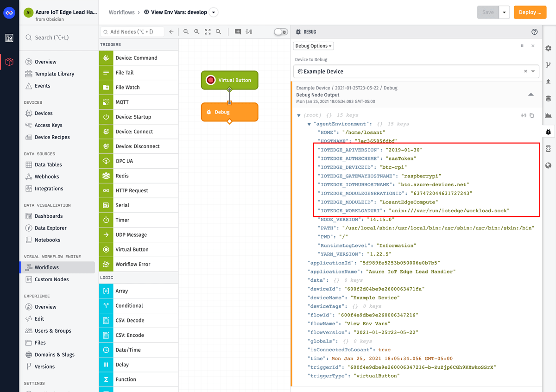Open the globals globe icon tab
556x392 pixels.
[x=549, y=165]
